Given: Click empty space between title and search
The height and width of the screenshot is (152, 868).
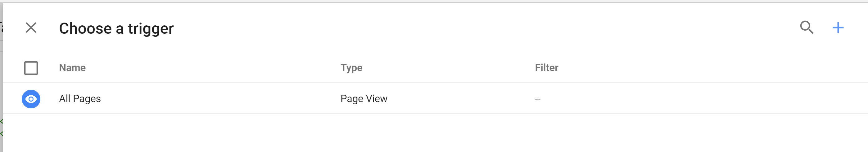Looking at the screenshot, I should (472, 28).
